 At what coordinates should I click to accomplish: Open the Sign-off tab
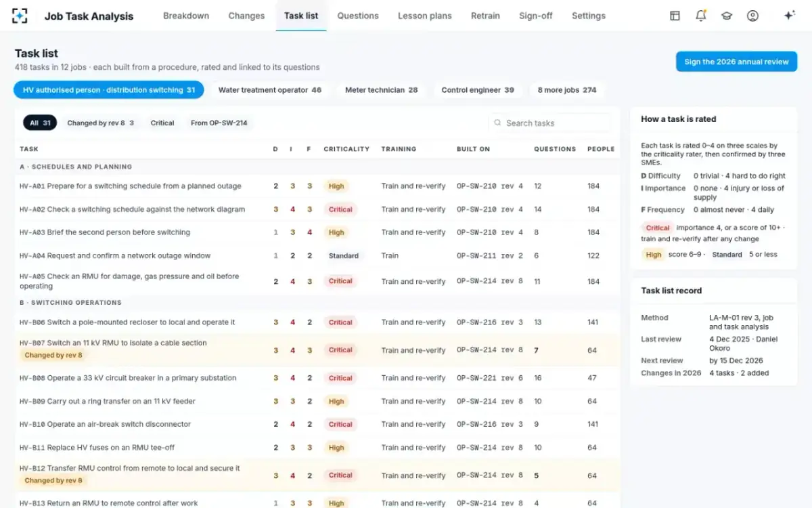click(536, 16)
